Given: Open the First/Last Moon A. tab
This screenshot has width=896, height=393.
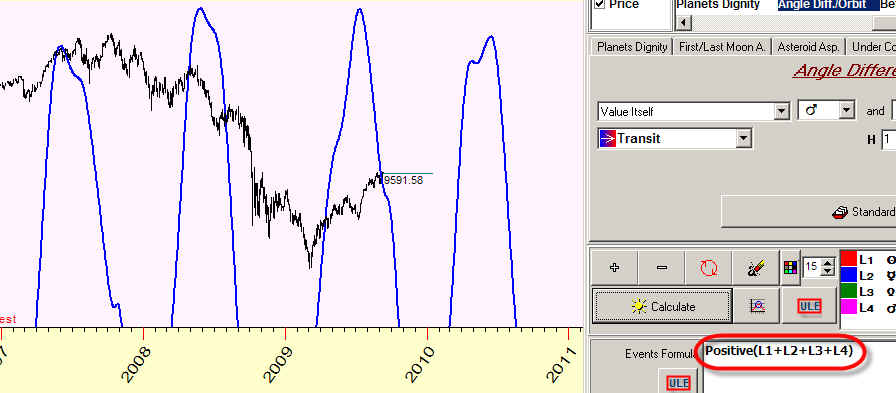Looking at the screenshot, I should click(722, 47).
